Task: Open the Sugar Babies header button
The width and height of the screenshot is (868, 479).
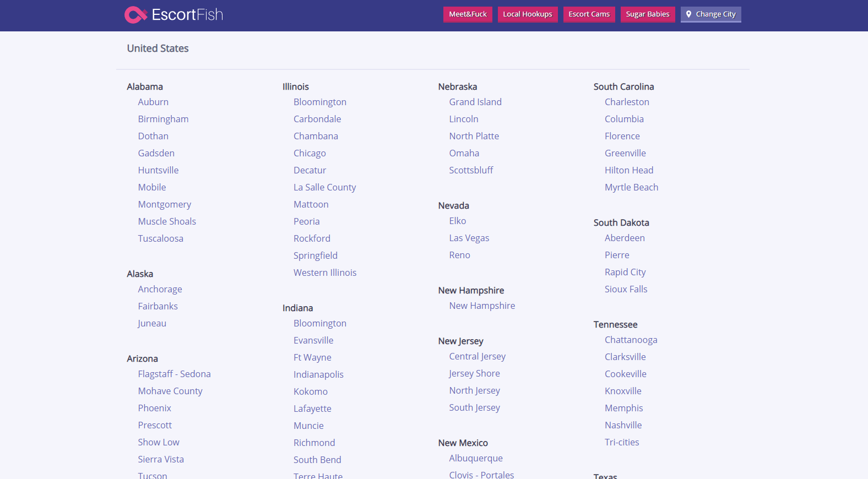Action: [647, 14]
